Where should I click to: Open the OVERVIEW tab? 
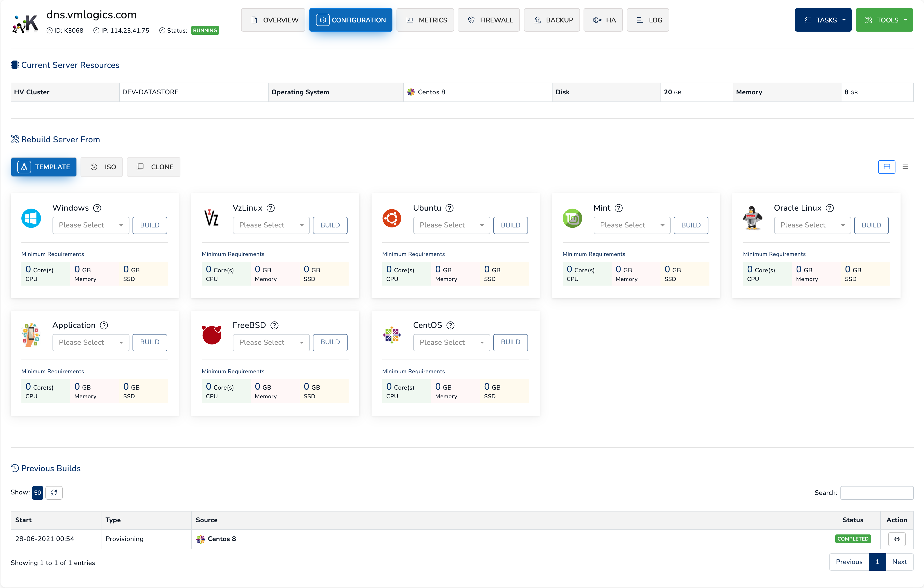[x=273, y=20]
